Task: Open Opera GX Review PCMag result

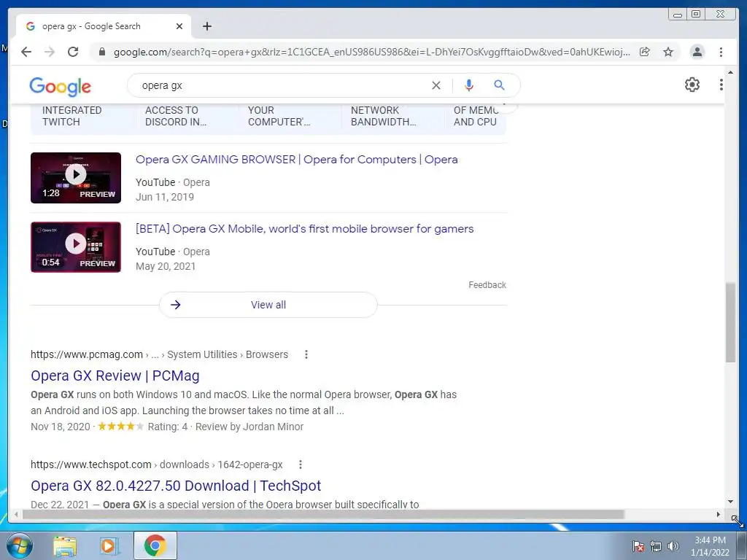Action: click(115, 376)
